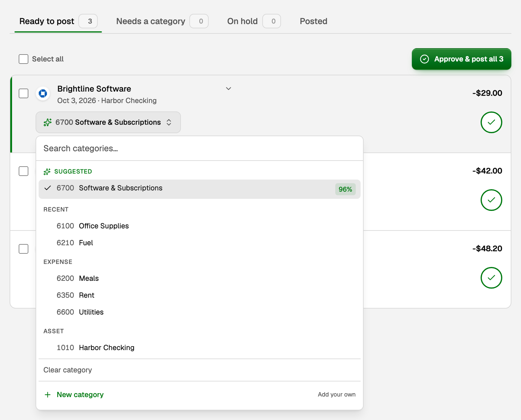Image resolution: width=521 pixels, height=420 pixels.
Task: Click the -$29.00 amount
Action: coord(487,93)
